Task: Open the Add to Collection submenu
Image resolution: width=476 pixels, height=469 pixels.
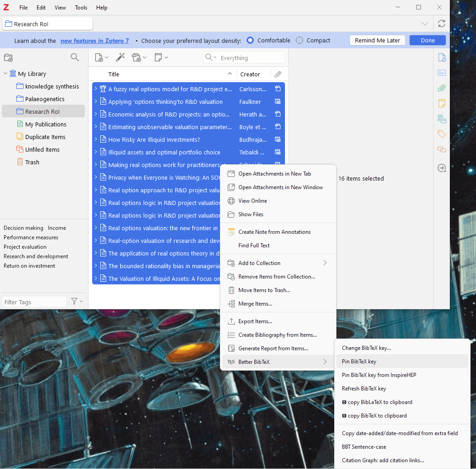Action: 278,263
